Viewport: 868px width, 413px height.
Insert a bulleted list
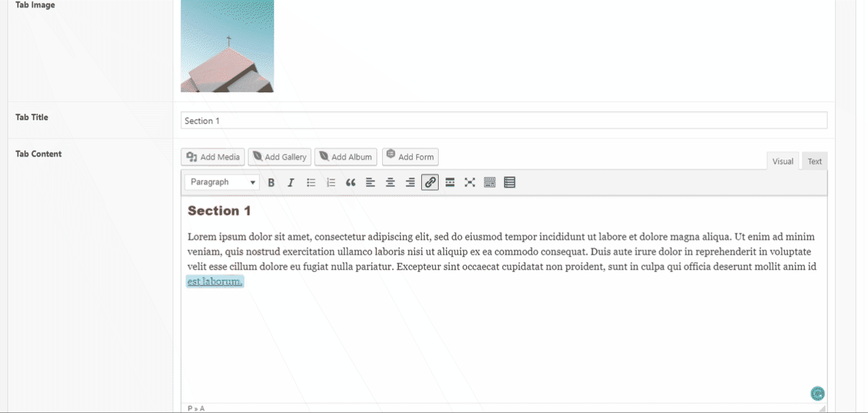[x=311, y=182]
